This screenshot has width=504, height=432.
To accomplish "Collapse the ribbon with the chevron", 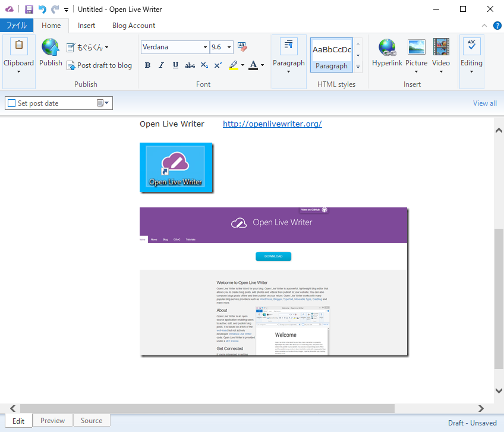I will [x=484, y=26].
